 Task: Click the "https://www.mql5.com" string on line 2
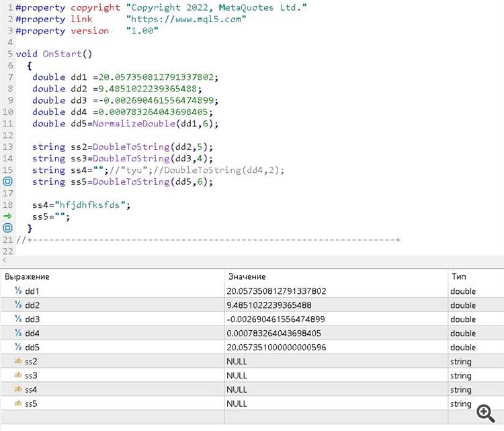pos(186,19)
